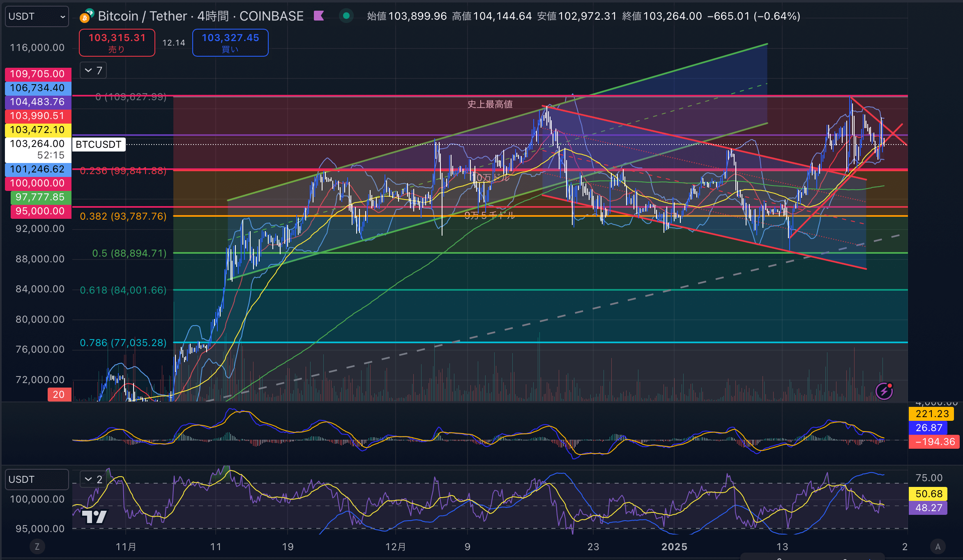Click the 12月 date label on time axis
This screenshot has height=560, width=963.
tap(396, 547)
